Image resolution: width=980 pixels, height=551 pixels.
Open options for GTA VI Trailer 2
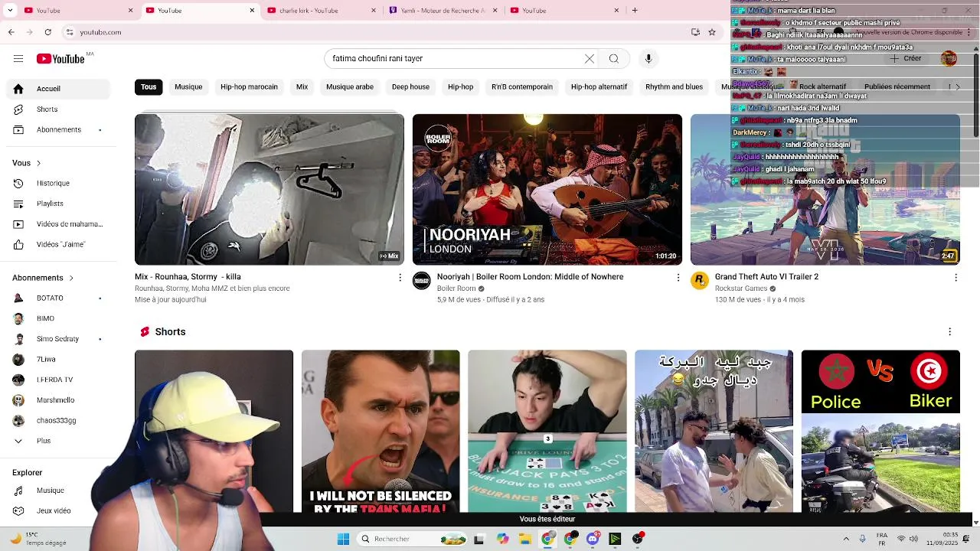955,277
